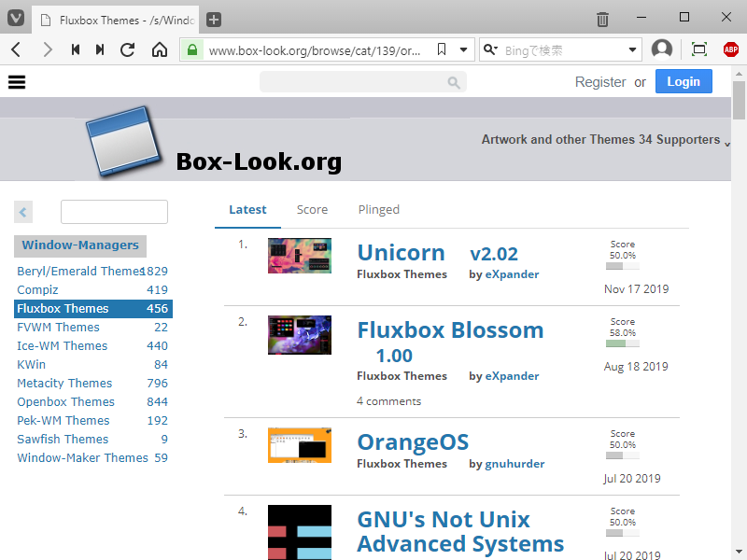Select the Openbox Themes category
Viewport: 747px width, 560px height.
click(92, 402)
